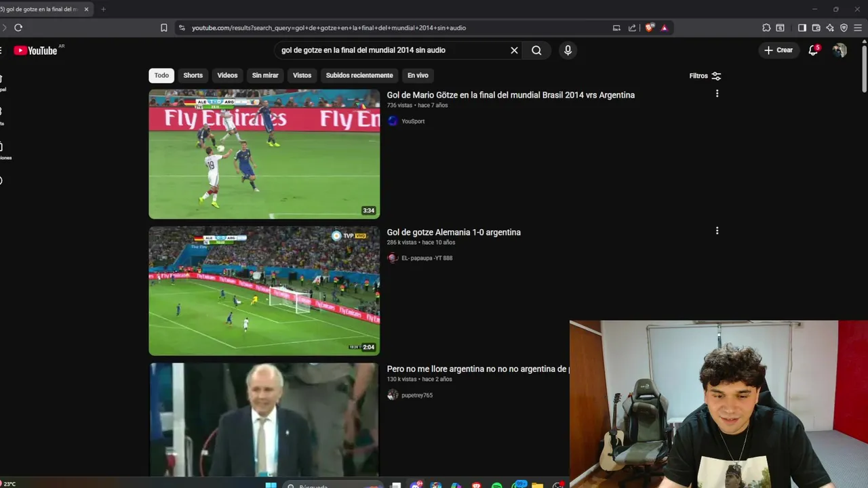Clear the search box with X
The width and height of the screenshot is (868, 488).
pos(514,50)
